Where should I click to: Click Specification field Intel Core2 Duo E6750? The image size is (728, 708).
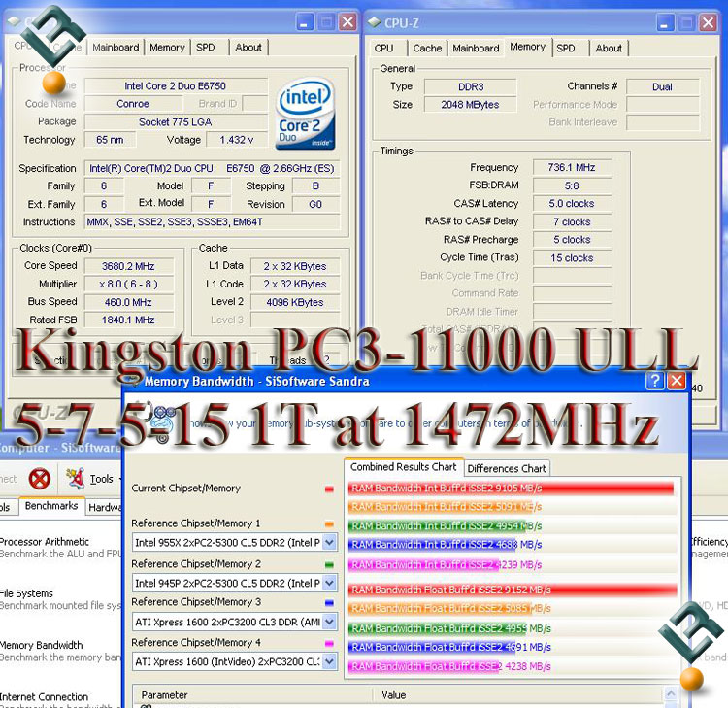pyautogui.click(x=212, y=168)
